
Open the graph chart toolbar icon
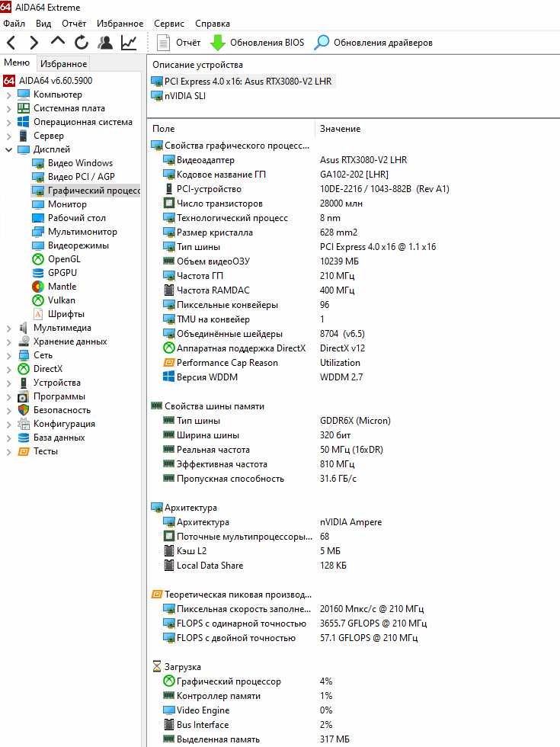[x=129, y=43]
